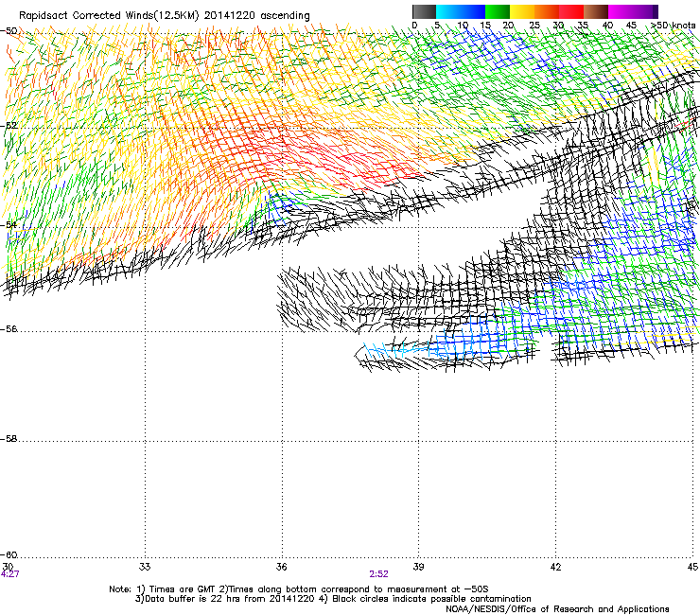Click the legend number '25'

(534, 25)
